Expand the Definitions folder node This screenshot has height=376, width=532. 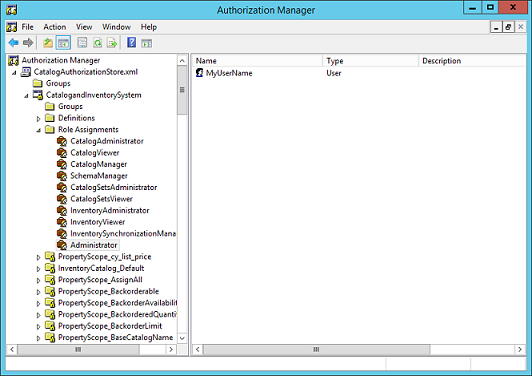coord(38,119)
